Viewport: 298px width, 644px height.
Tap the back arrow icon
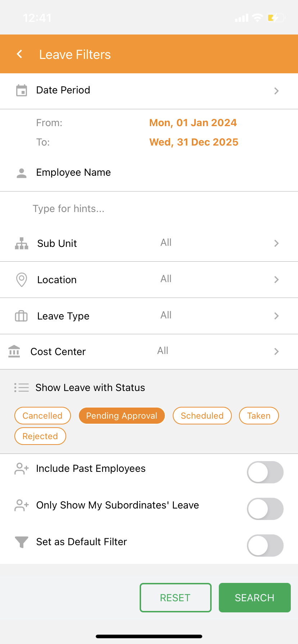(20, 54)
